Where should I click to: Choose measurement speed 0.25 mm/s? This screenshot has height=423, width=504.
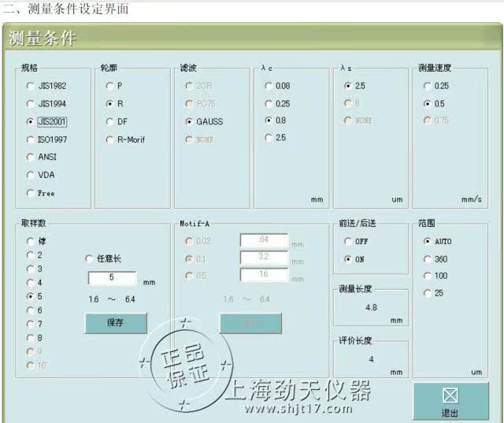[x=428, y=85]
